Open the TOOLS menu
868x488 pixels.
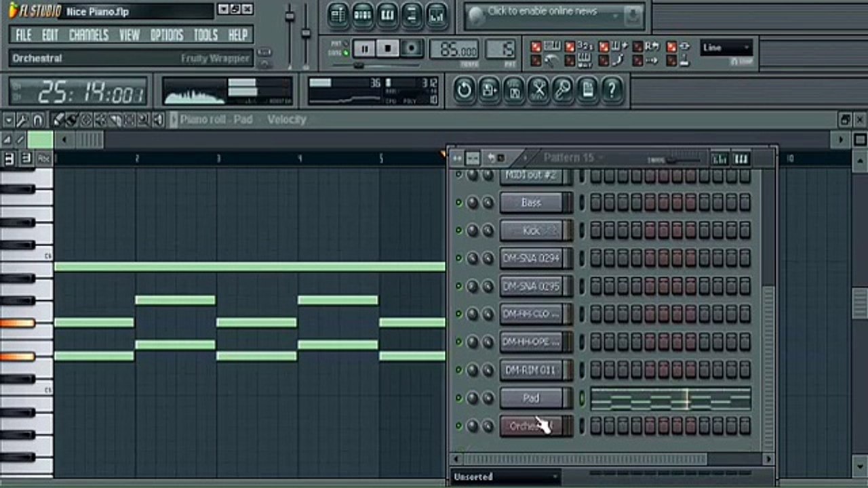coord(205,35)
